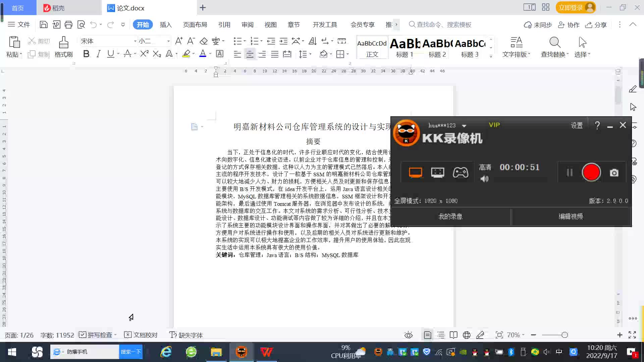Center align the paragraph text
Viewport: 644px width, 362px height.
tap(250, 54)
